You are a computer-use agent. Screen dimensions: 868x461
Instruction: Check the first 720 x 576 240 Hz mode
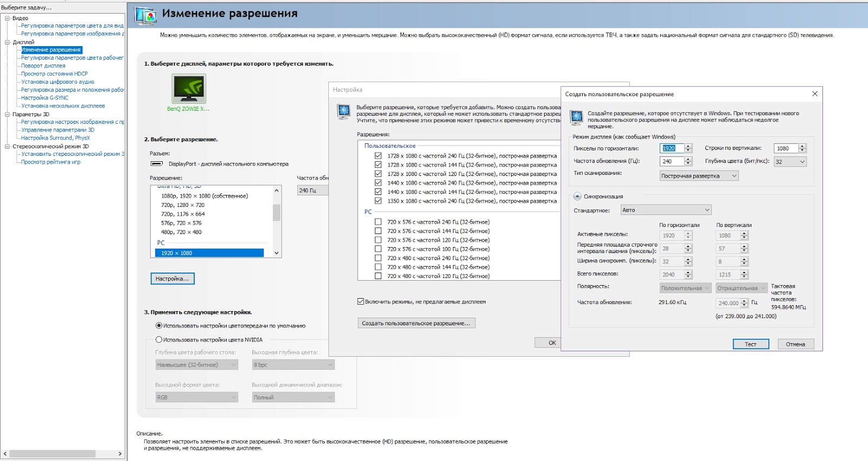tap(378, 222)
